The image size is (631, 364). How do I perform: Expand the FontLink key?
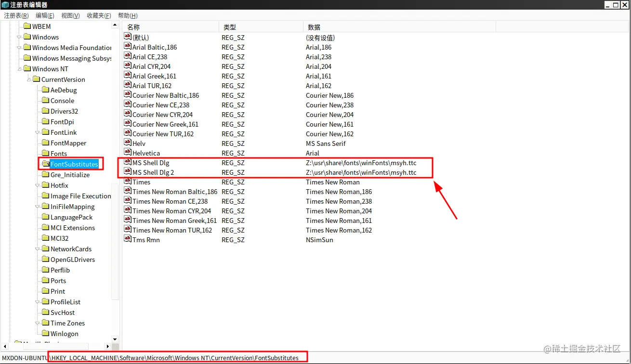pos(38,132)
